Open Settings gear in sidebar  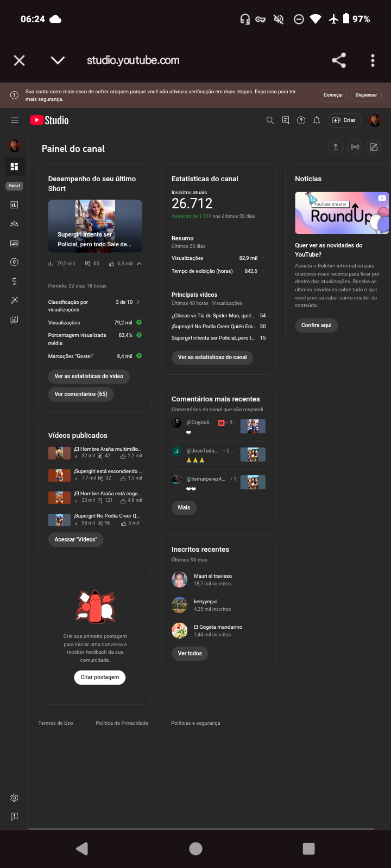point(14,797)
